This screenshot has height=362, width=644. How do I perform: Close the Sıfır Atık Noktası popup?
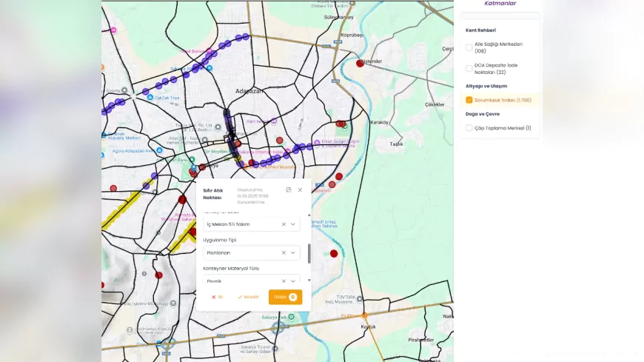click(x=300, y=190)
